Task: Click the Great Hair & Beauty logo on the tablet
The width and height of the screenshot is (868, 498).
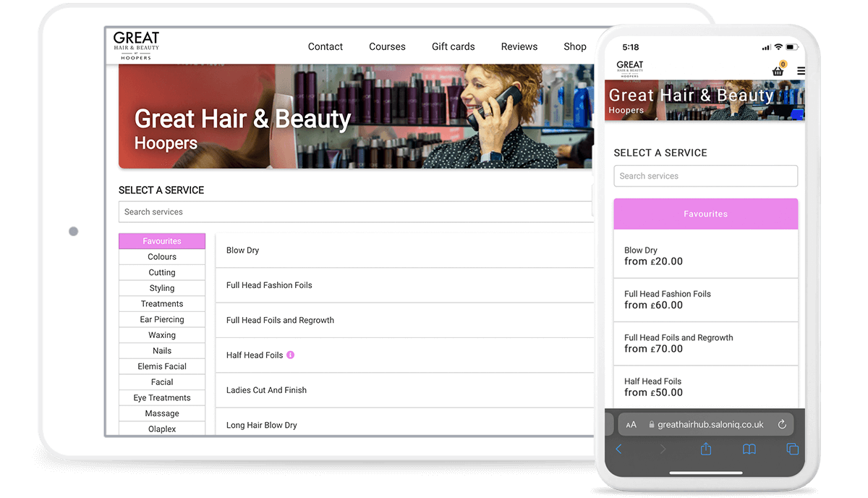Action: 136,45
